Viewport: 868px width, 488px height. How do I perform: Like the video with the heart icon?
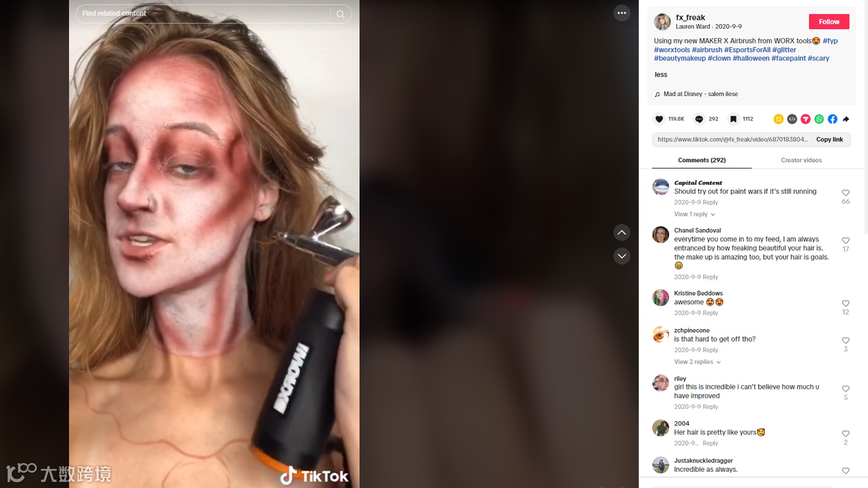tap(659, 119)
